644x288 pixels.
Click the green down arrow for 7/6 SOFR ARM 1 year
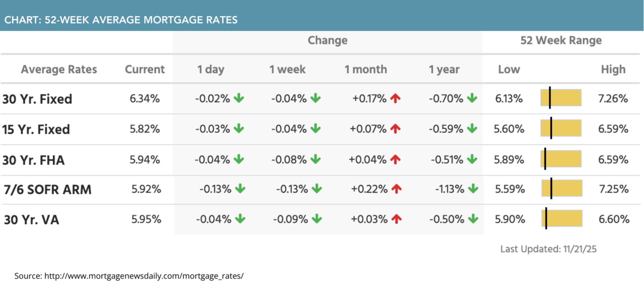(x=473, y=188)
